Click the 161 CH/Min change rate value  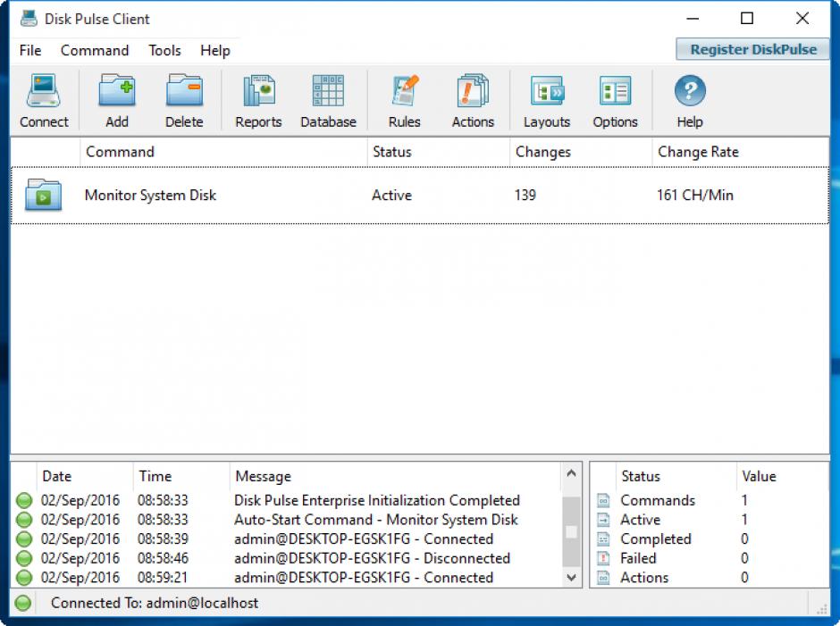click(695, 196)
